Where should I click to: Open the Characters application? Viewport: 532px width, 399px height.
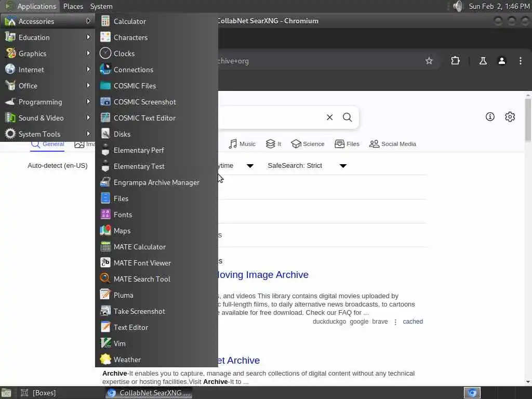156,37
